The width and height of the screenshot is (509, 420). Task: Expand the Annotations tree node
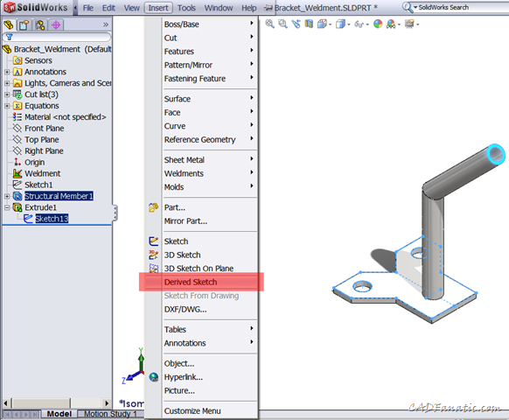pos(7,72)
